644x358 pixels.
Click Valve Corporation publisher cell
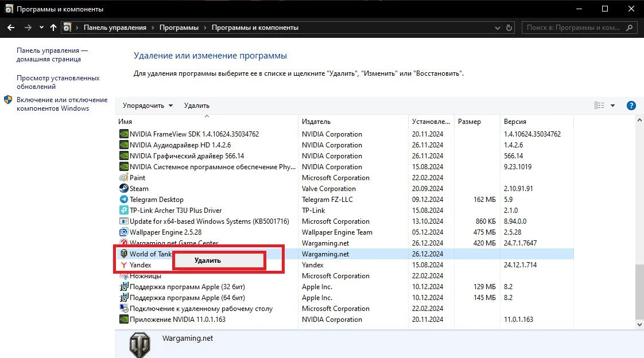328,188
